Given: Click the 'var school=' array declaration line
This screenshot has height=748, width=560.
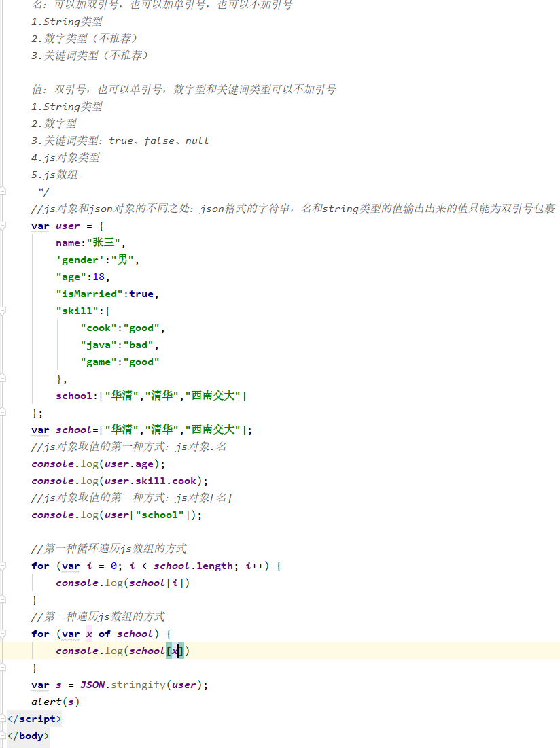Looking at the screenshot, I should pyautogui.click(x=141, y=430).
